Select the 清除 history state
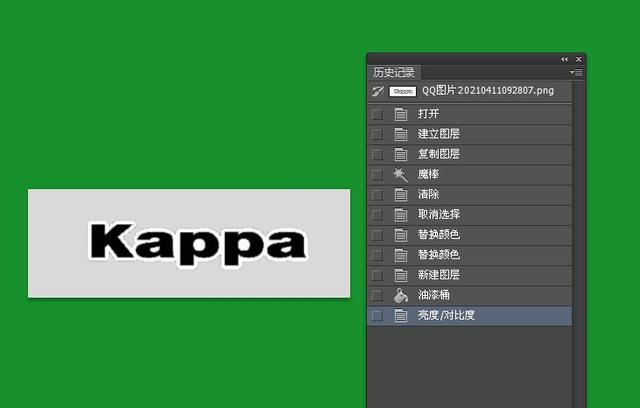 tap(469, 195)
